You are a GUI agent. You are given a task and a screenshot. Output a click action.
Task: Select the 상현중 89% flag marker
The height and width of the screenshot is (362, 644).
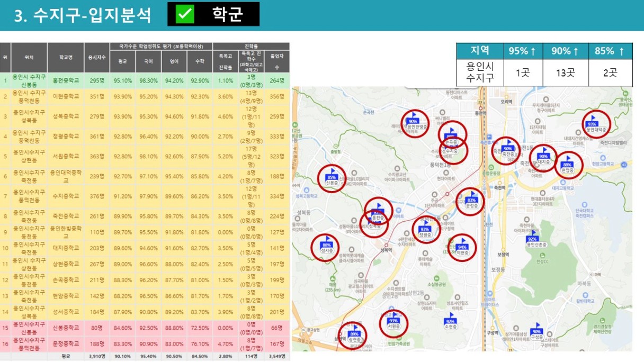(x=355, y=332)
